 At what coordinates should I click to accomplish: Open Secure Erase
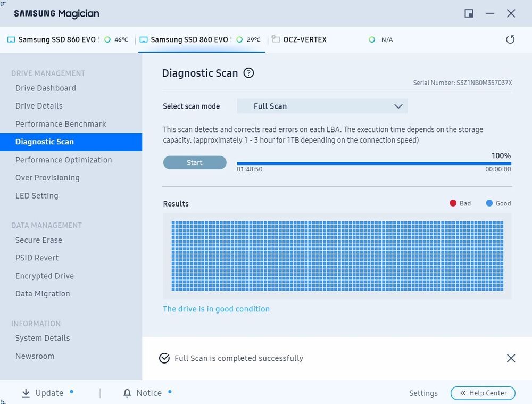point(38,240)
